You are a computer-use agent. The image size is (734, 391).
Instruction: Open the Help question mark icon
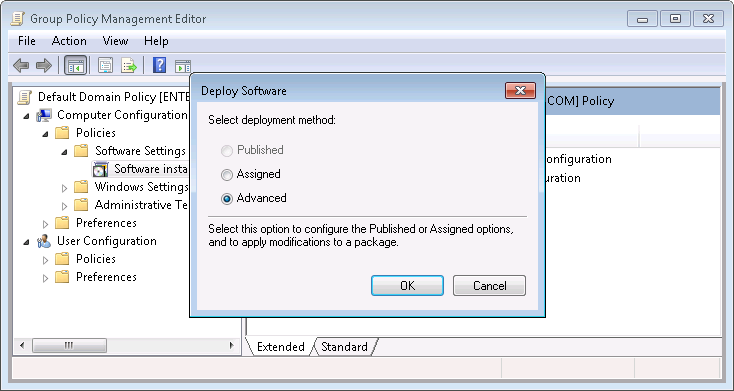[x=160, y=66]
